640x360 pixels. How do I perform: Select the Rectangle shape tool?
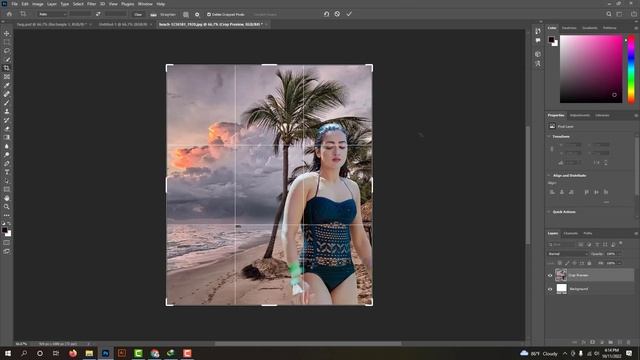[7, 189]
